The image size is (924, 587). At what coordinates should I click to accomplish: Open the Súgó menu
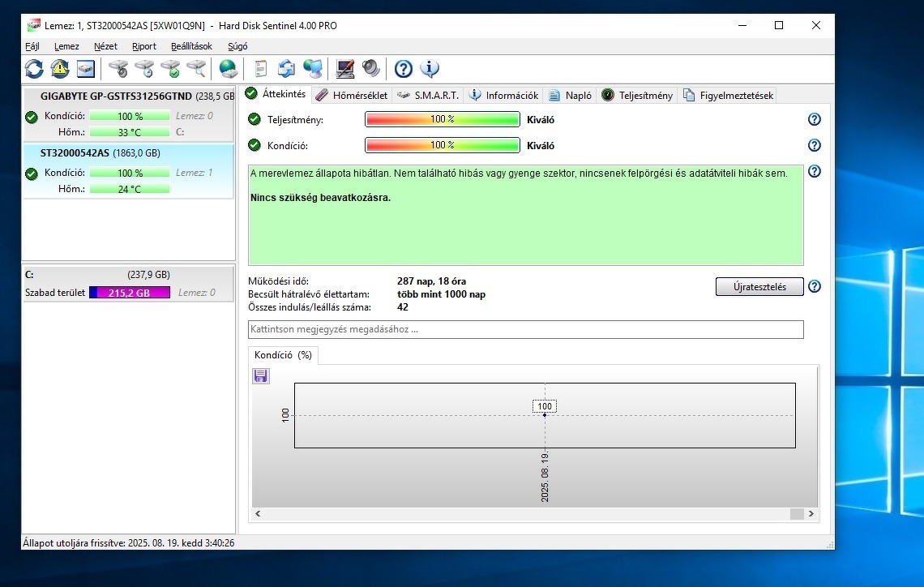[237, 46]
